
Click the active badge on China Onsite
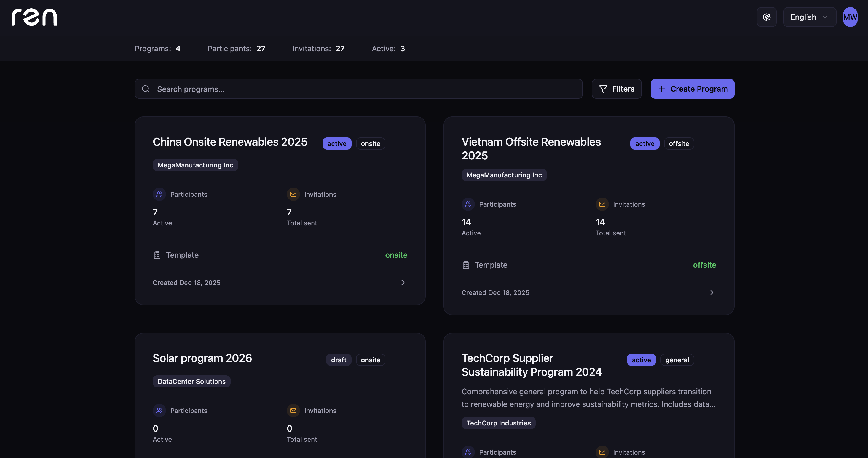click(337, 144)
